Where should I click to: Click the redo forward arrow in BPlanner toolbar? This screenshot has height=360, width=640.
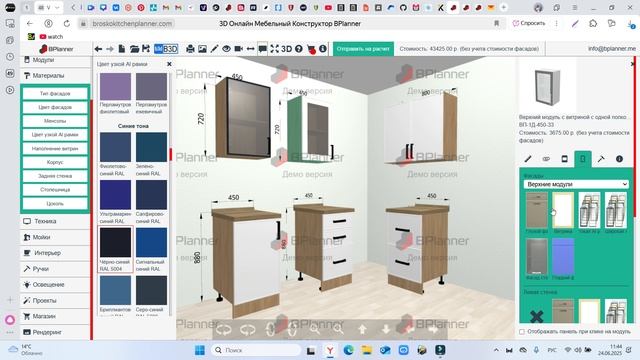pyautogui.click(x=110, y=49)
